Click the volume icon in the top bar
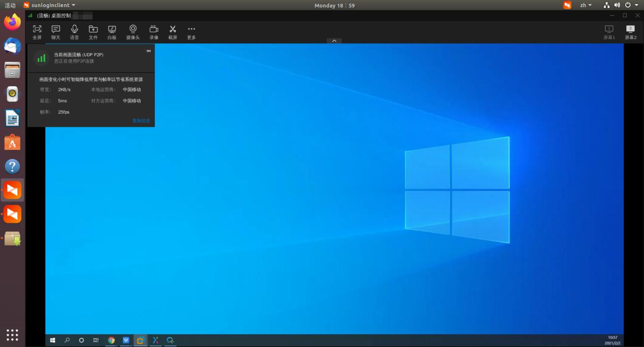This screenshot has height=347, width=644. 617,5
